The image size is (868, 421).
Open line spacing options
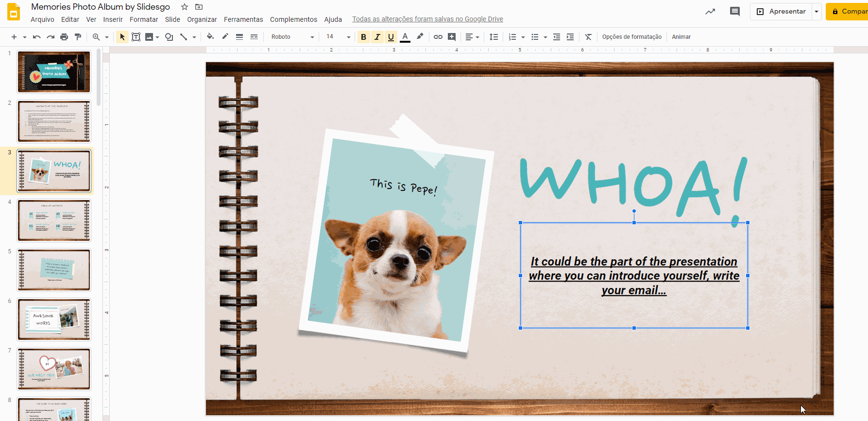pyautogui.click(x=494, y=37)
